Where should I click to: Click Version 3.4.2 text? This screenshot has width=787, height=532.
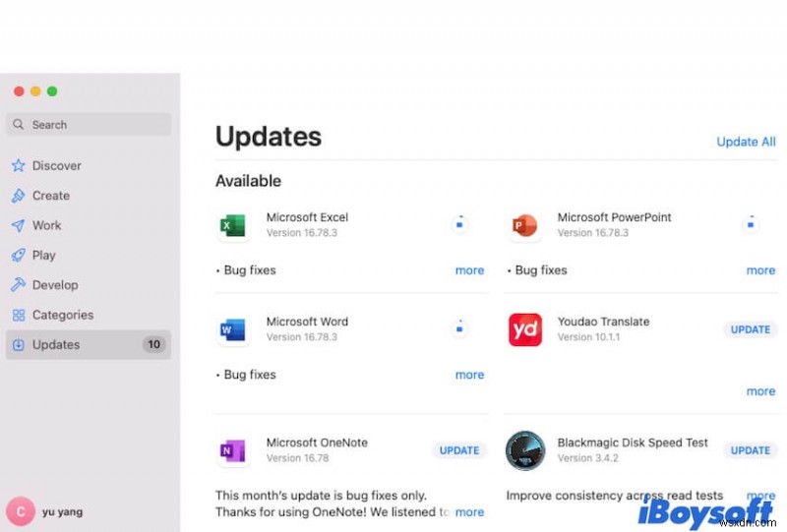click(587, 458)
